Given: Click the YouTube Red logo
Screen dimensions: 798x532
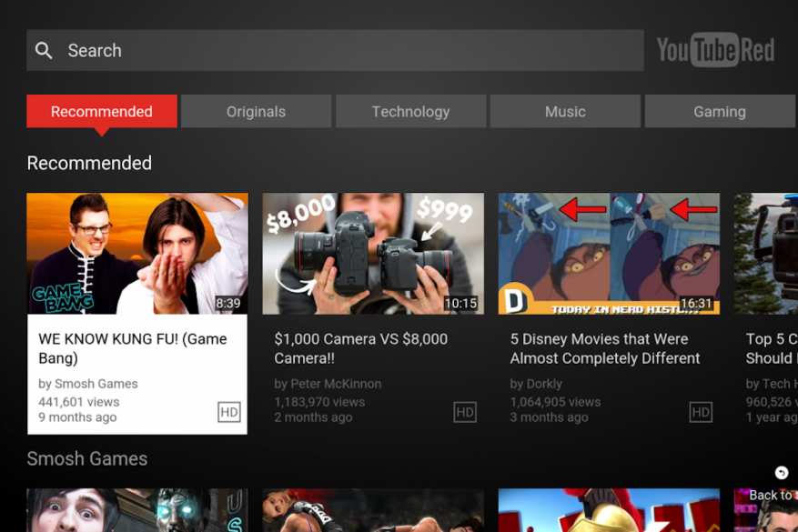Looking at the screenshot, I should 715,50.
